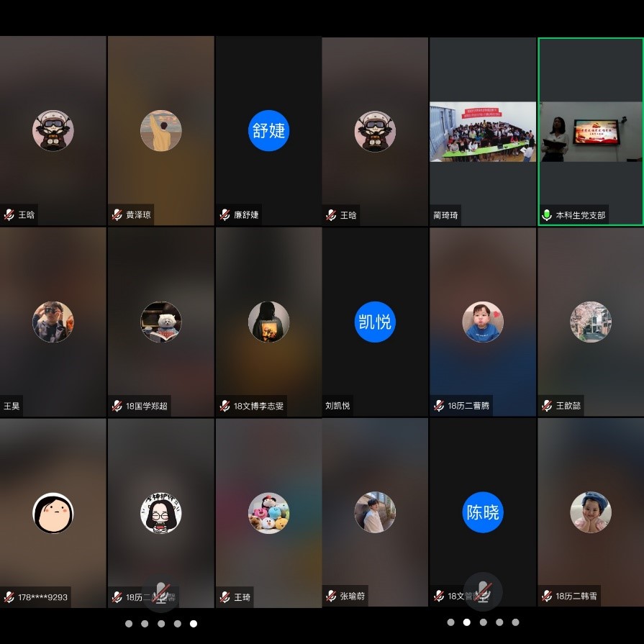This screenshot has height=644, width=644.
Task: Click the muted mic icon beside 18国学郑超
Action: point(117,406)
